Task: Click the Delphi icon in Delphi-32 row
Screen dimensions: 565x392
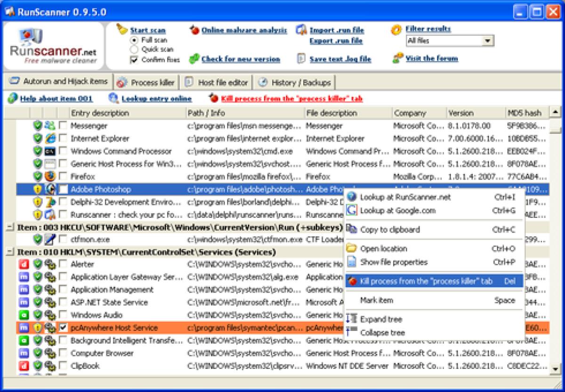Action: pos(50,202)
